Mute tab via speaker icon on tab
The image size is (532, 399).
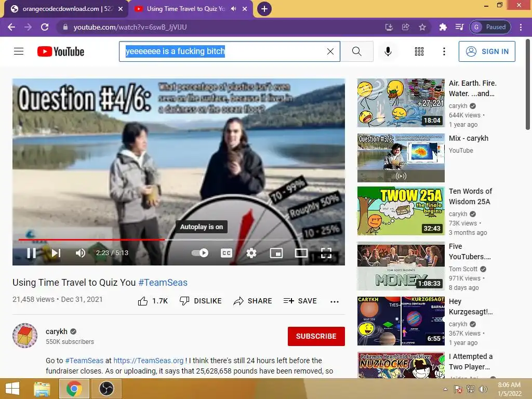point(233,9)
